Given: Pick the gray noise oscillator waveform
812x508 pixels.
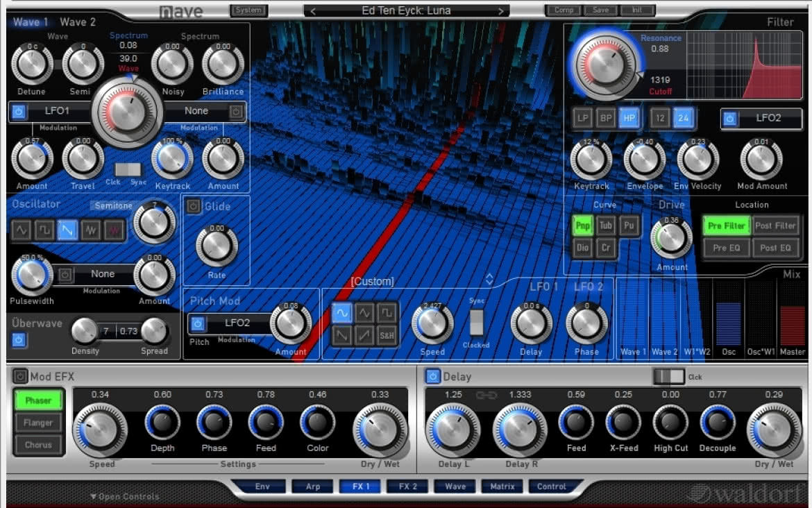Looking at the screenshot, I should click(x=91, y=230).
